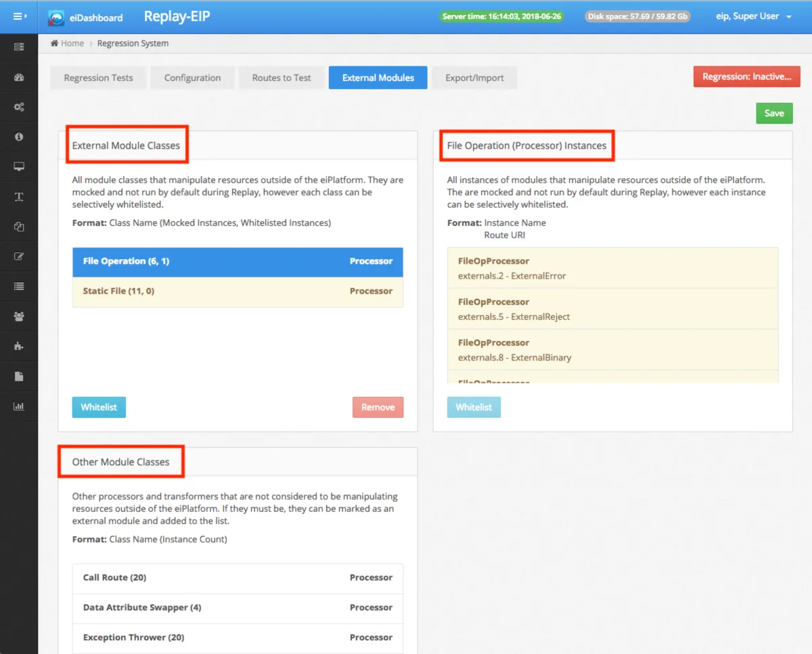Image resolution: width=812 pixels, height=654 pixels.
Task: Switch to the Configuration tab
Action: 192,78
